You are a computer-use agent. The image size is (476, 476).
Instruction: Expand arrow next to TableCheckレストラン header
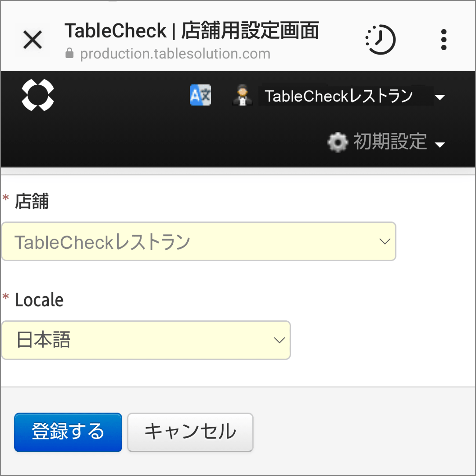440,97
